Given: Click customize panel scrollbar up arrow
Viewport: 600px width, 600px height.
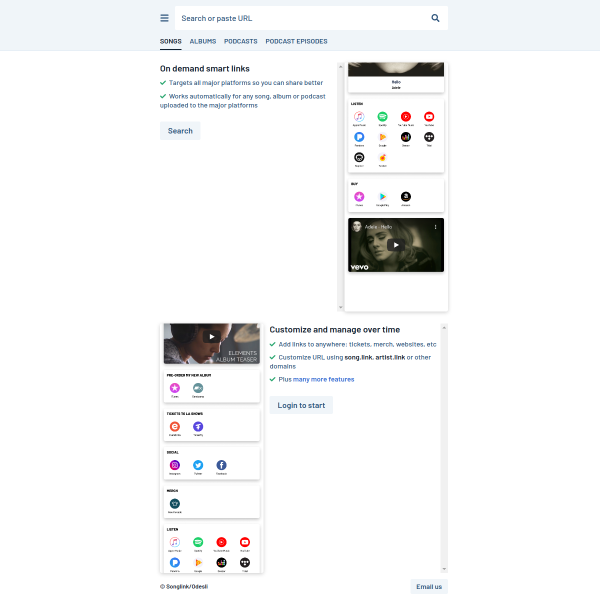Looking at the screenshot, I should point(444,328).
